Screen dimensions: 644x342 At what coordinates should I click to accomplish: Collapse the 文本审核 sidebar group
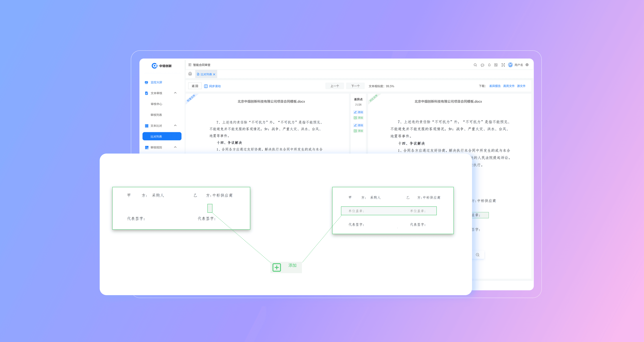point(175,93)
